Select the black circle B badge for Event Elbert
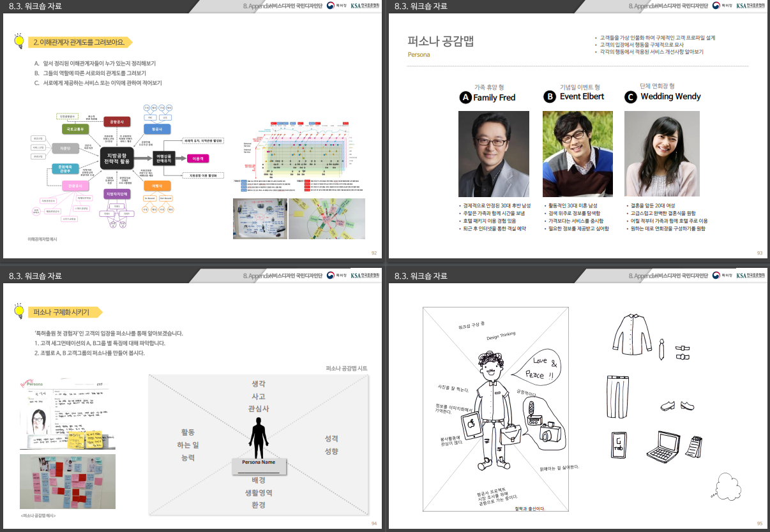Screen dimensions: 770x532 click(x=550, y=97)
